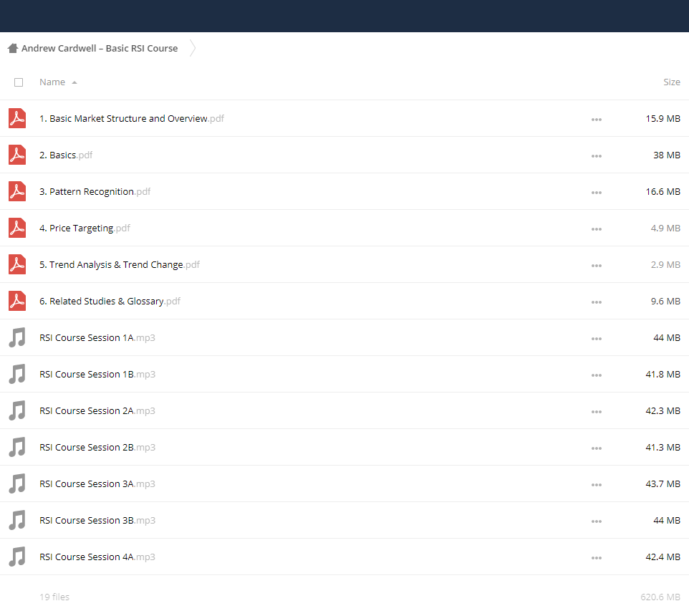Click the 19 files summary text
Viewport: 689px width, 616px height.
[54, 597]
